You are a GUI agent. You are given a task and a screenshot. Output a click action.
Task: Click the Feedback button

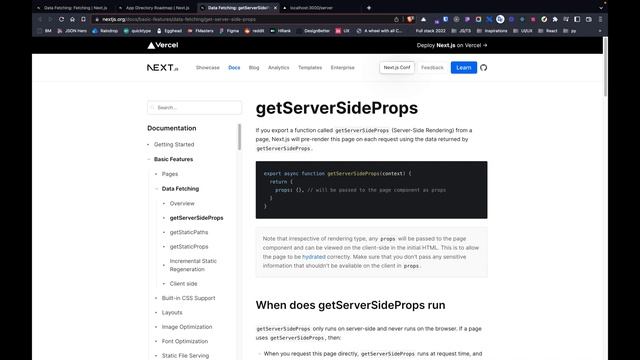(432, 68)
